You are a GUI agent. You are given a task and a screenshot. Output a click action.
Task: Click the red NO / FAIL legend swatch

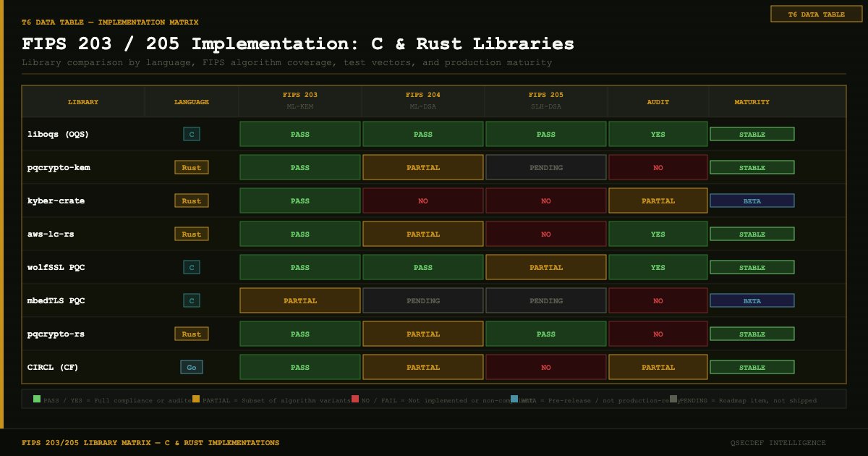355,399
